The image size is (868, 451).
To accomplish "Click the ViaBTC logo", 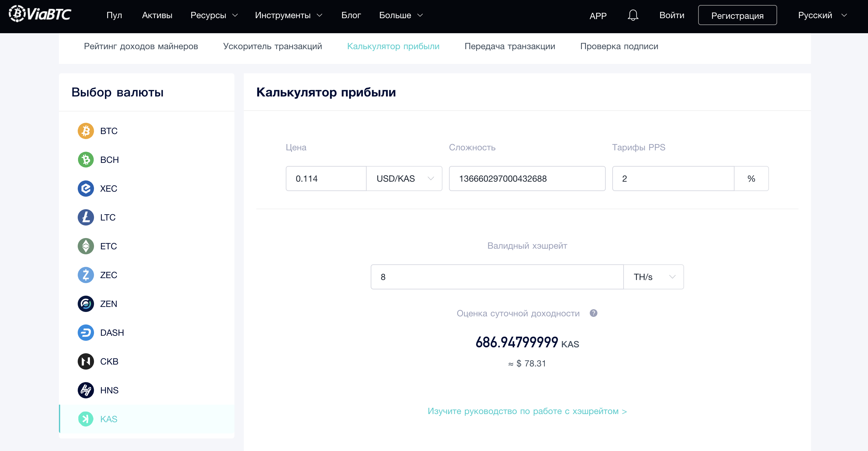I will (40, 14).
